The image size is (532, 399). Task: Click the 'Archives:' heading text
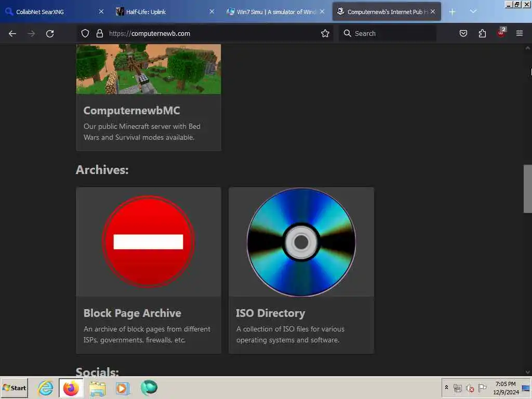102,170
